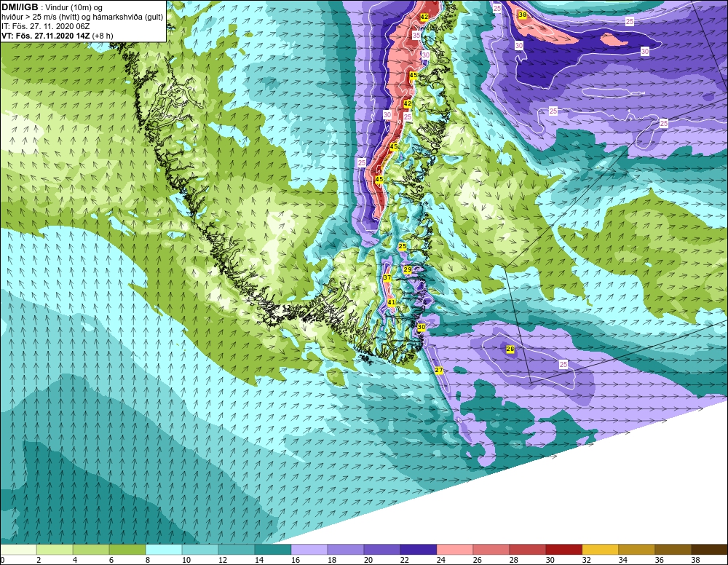Viewport: 728px width, 565px height.
Task: Pick the red 28–30 legend swatch
Action: (x=528, y=550)
